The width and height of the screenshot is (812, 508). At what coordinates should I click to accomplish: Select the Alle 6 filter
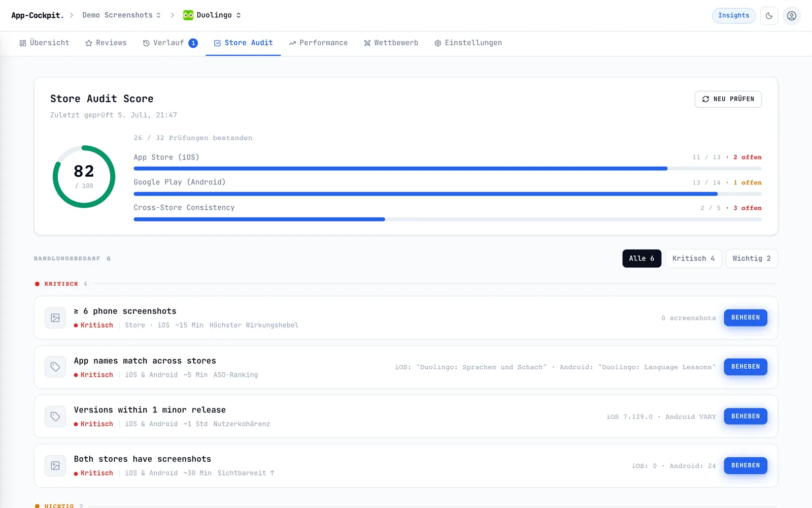coord(641,259)
